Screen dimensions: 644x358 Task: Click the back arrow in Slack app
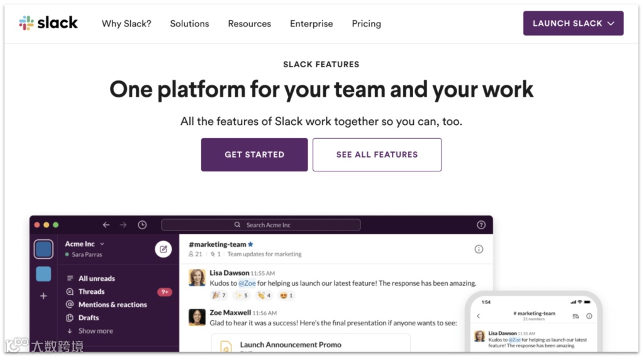coord(106,225)
